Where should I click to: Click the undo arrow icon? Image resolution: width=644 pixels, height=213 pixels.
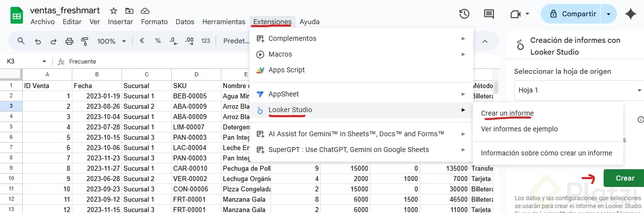38,41
